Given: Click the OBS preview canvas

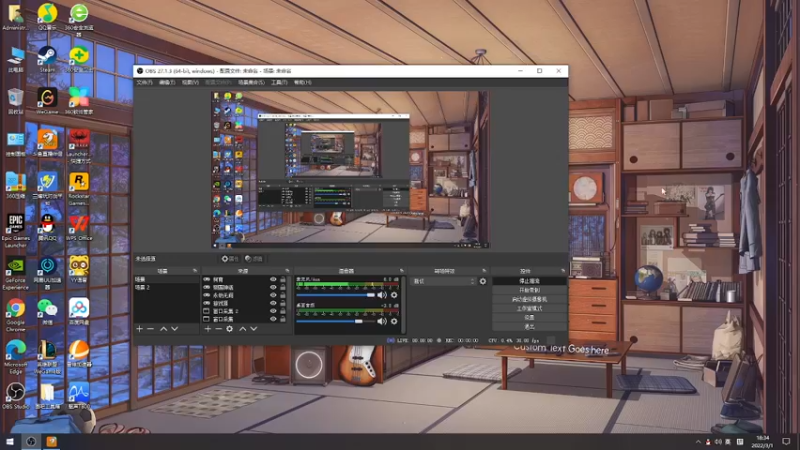Looking at the screenshot, I should pyautogui.click(x=351, y=170).
